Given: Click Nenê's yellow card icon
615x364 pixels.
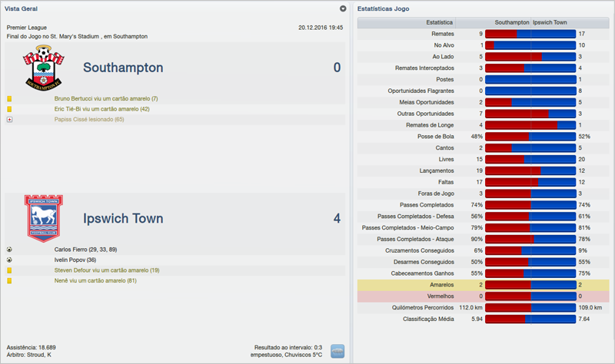Looking at the screenshot, I should point(9,281).
